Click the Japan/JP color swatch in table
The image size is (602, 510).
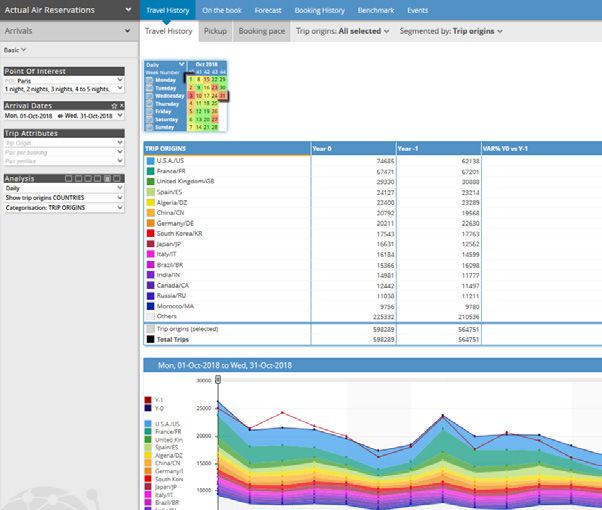pyautogui.click(x=150, y=244)
